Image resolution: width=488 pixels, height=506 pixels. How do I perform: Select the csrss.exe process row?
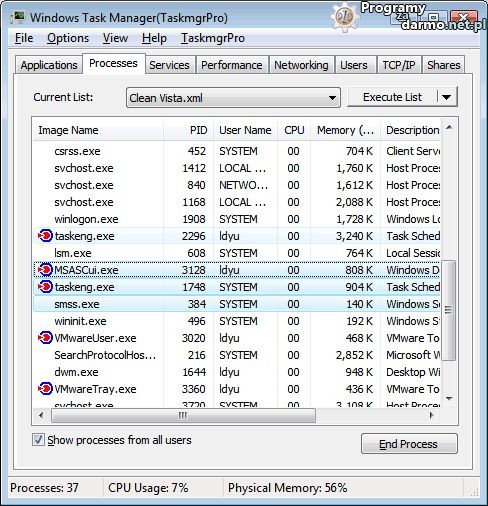coord(237,151)
